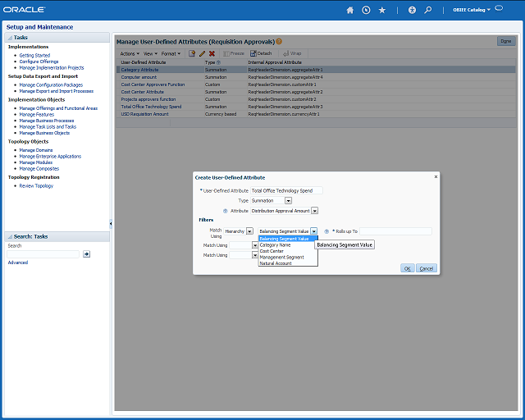Open Manage Business Objects link
Image resolution: width=525 pixels, height=420 pixels.
[x=44, y=133]
